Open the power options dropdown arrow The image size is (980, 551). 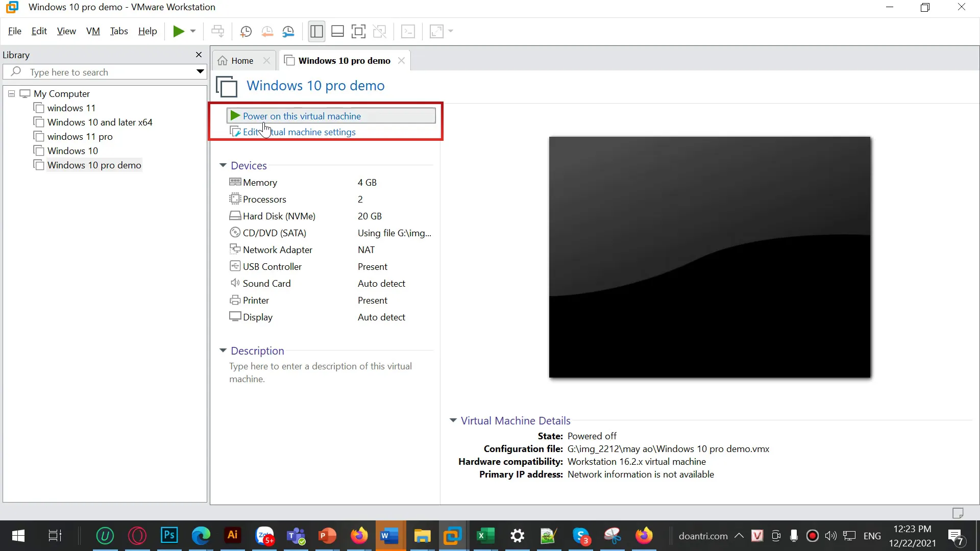pyautogui.click(x=193, y=32)
